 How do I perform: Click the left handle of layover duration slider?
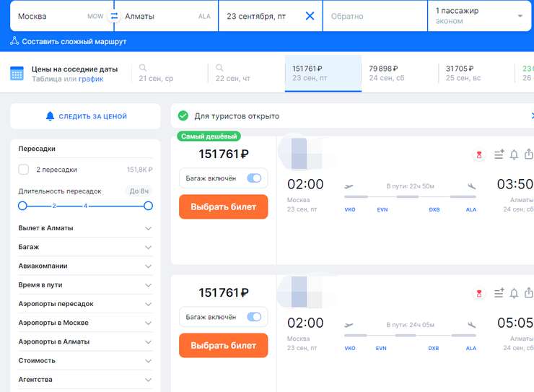pyautogui.click(x=22, y=206)
